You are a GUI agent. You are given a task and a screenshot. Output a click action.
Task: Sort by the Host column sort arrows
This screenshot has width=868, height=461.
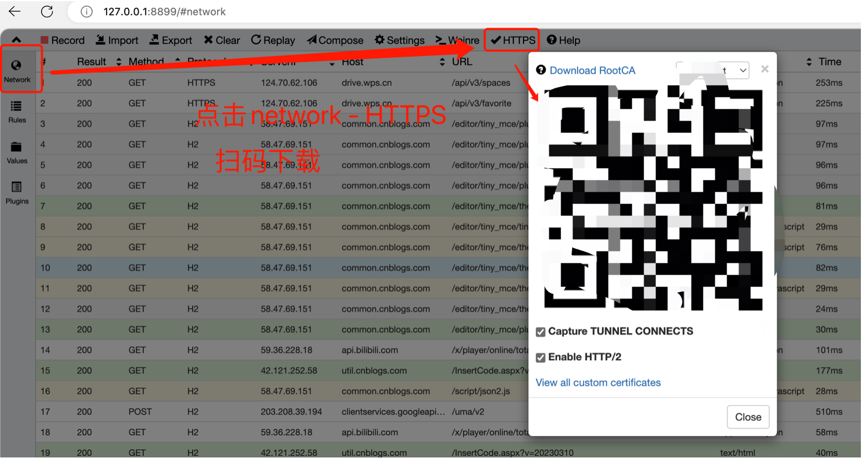(x=442, y=62)
